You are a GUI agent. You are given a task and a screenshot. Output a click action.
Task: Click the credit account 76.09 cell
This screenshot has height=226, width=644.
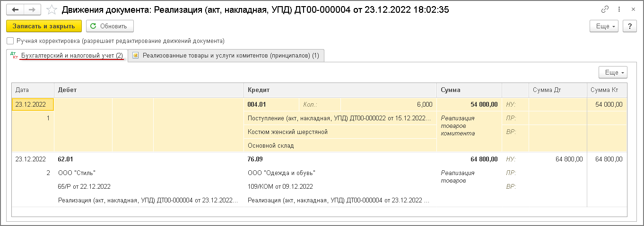(x=254, y=159)
